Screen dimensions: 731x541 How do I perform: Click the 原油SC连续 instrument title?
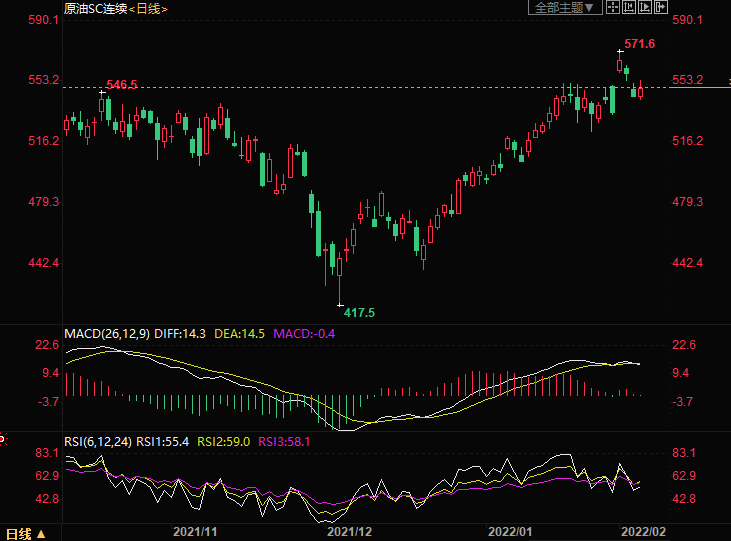point(95,9)
